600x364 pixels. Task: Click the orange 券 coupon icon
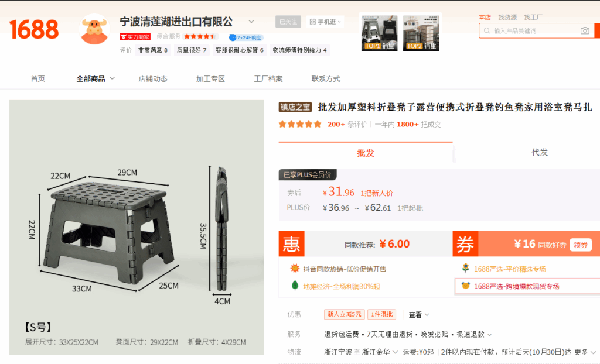[465, 243]
